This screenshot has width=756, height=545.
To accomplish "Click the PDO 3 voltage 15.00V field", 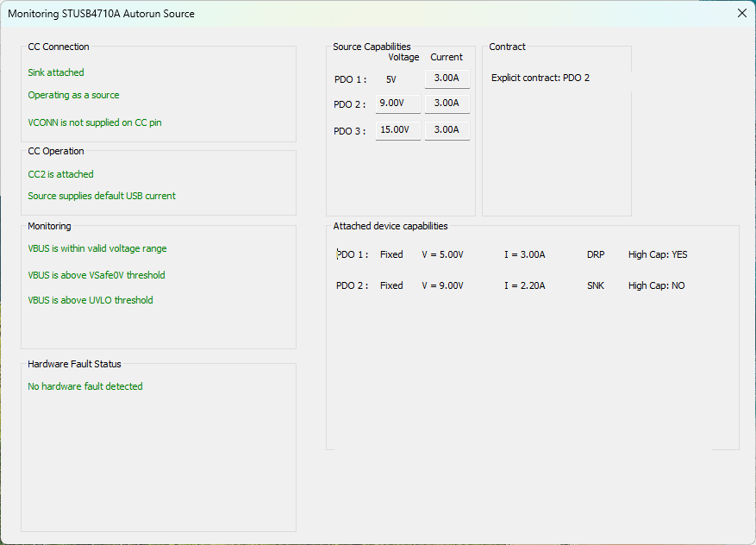I will 397,130.
